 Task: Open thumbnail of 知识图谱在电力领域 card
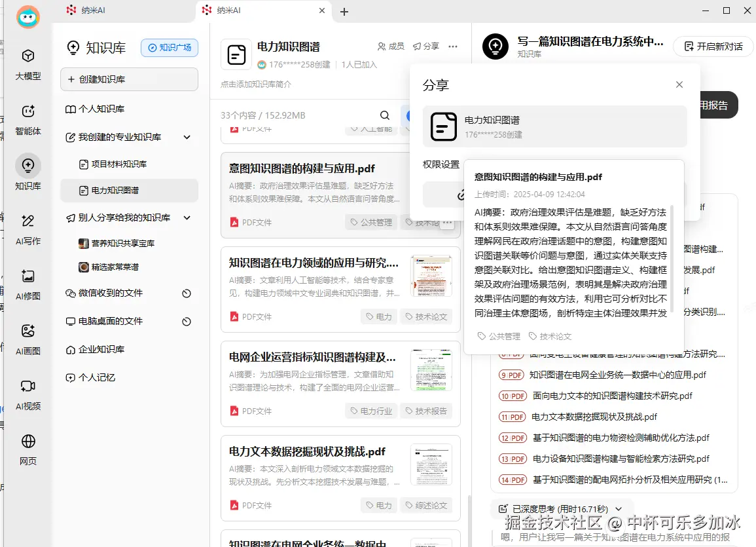pyautogui.click(x=431, y=276)
